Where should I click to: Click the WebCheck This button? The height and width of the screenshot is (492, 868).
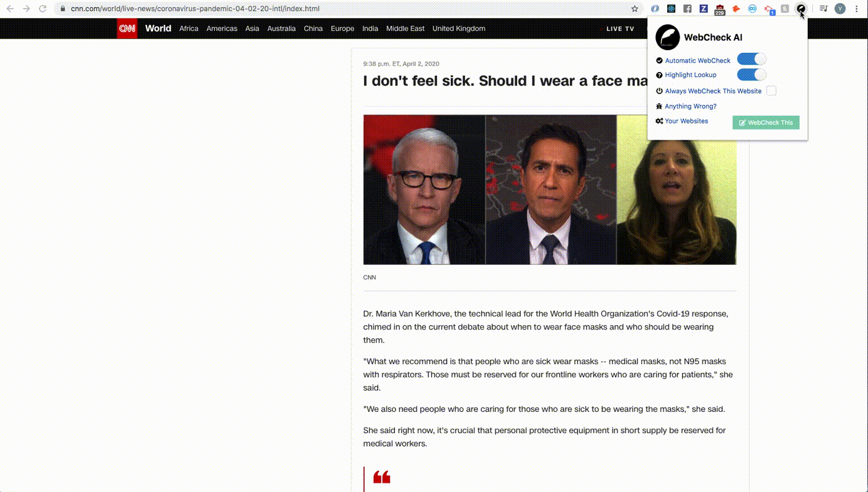pos(766,122)
